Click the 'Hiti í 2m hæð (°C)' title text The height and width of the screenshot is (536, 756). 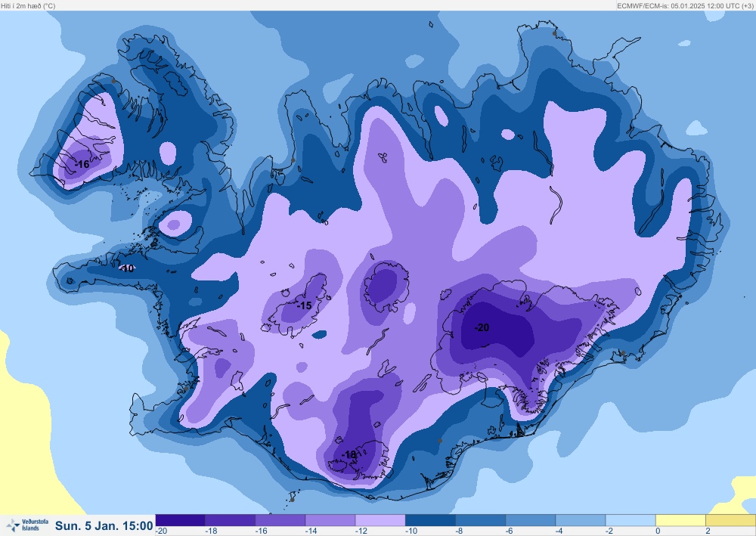[x=28, y=6]
